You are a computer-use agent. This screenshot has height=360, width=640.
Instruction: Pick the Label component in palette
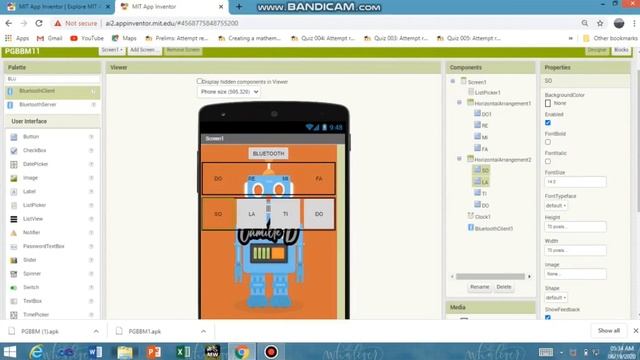[x=29, y=191]
